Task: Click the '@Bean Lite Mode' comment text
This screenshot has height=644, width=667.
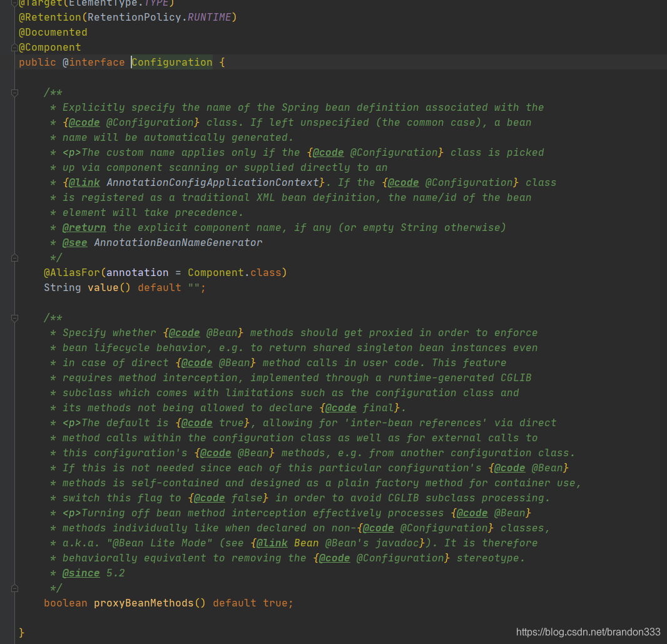Action: pos(160,543)
